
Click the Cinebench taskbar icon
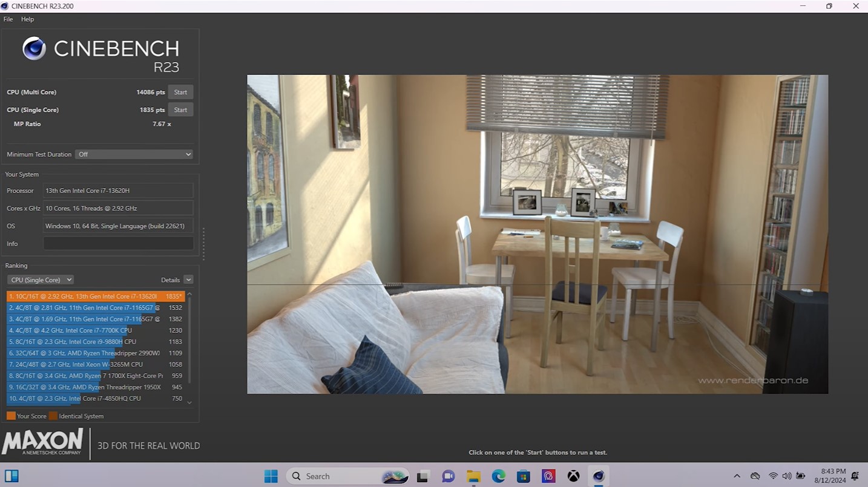(x=599, y=476)
